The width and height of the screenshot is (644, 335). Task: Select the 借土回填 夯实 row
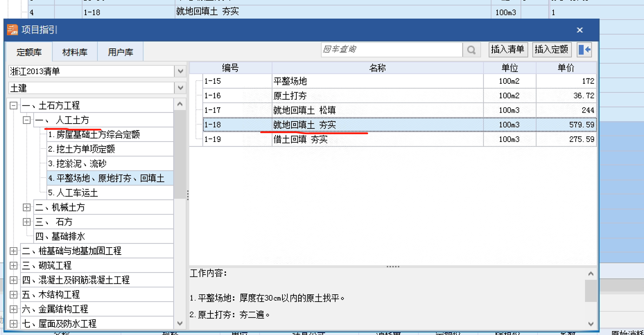[x=400, y=139]
